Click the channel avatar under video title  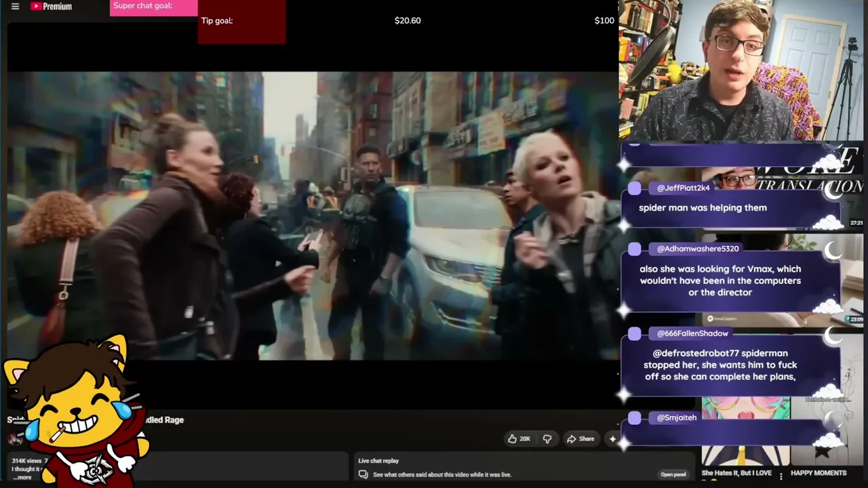click(14, 439)
